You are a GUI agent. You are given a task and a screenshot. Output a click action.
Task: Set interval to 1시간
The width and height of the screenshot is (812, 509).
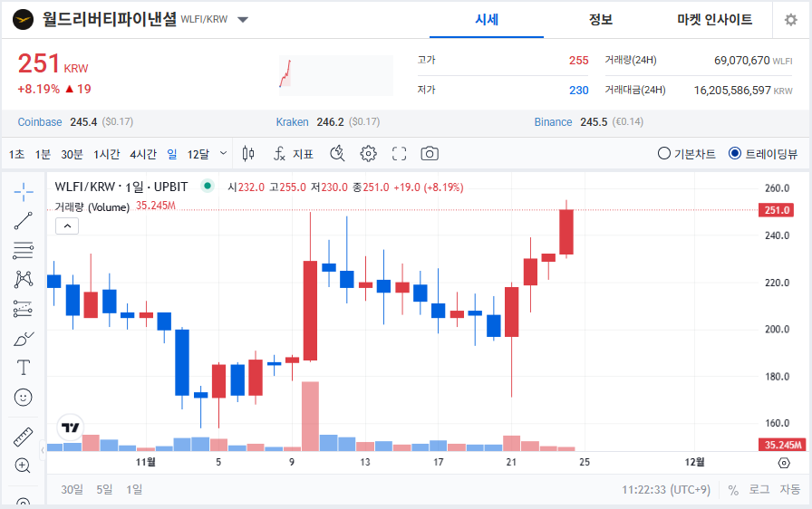click(107, 154)
